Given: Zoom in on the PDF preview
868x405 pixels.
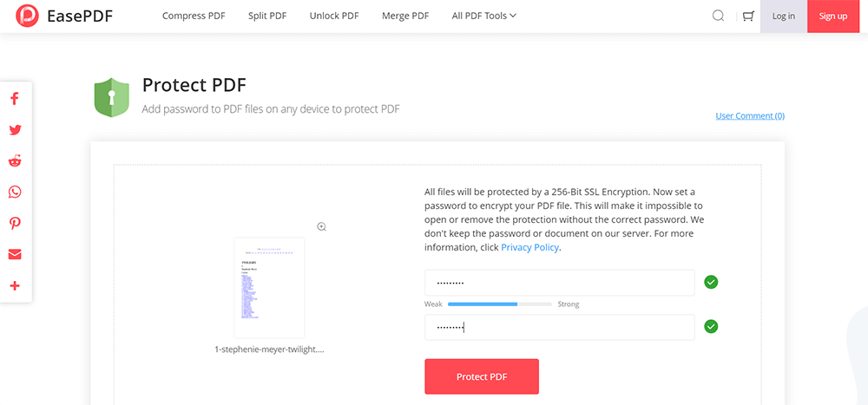Looking at the screenshot, I should click(x=321, y=226).
